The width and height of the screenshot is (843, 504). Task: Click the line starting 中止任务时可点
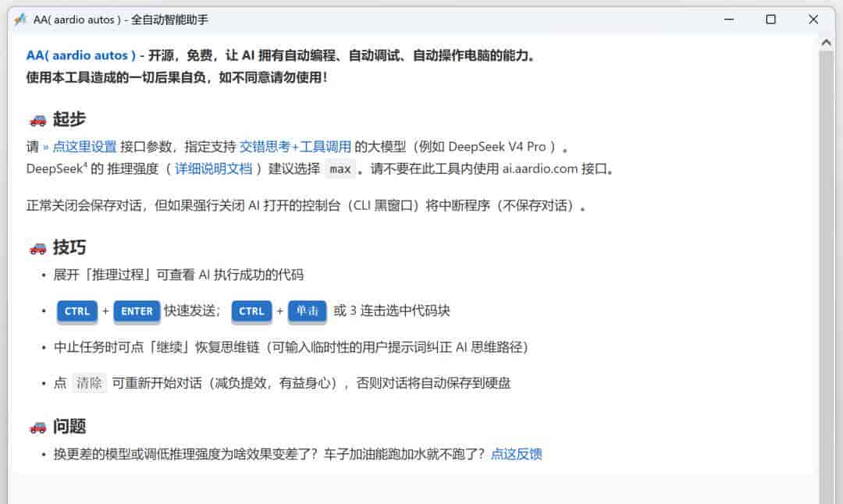291,347
